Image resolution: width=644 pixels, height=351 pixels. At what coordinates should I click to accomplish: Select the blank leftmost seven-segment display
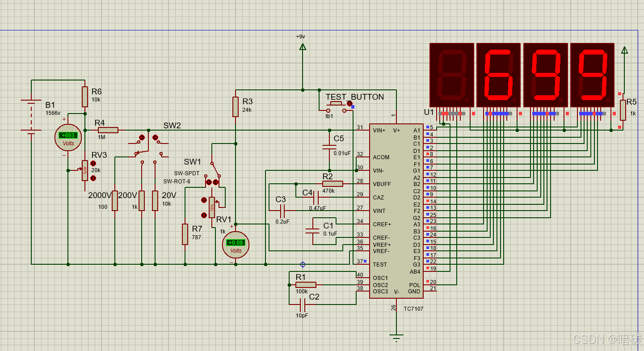[451, 75]
